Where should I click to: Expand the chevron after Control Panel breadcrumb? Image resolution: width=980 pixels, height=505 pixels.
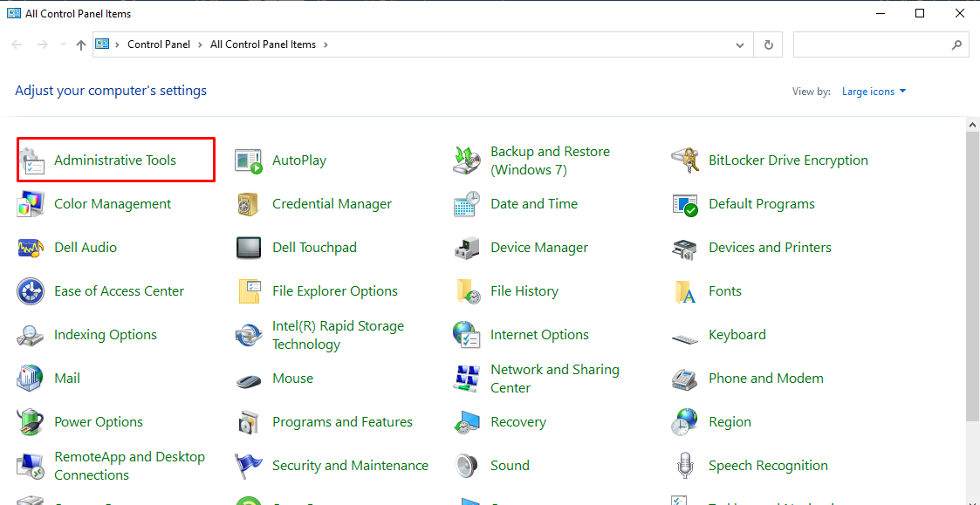(200, 44)
